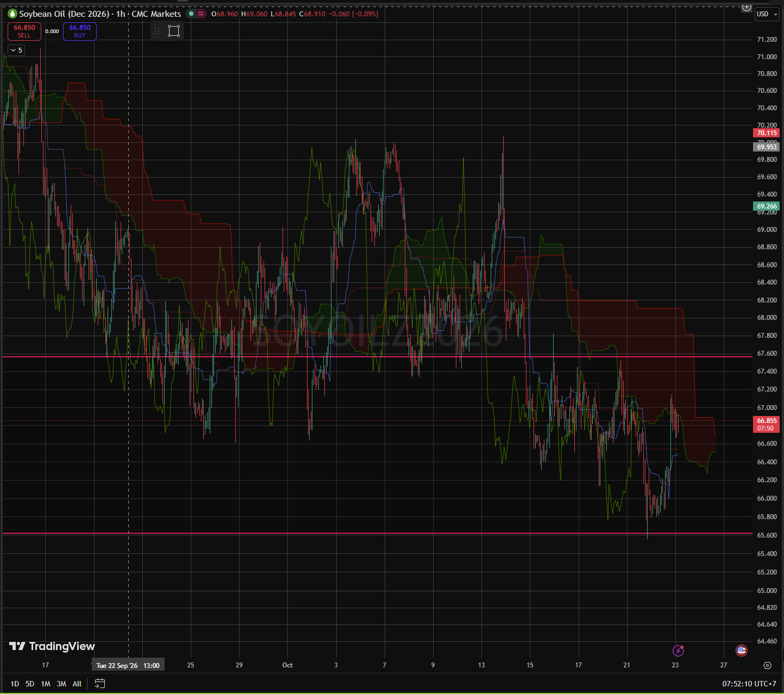Select the upper pink horizontal line near 67.600
Viewport: 784px width, 694px height.
(378, 356)
